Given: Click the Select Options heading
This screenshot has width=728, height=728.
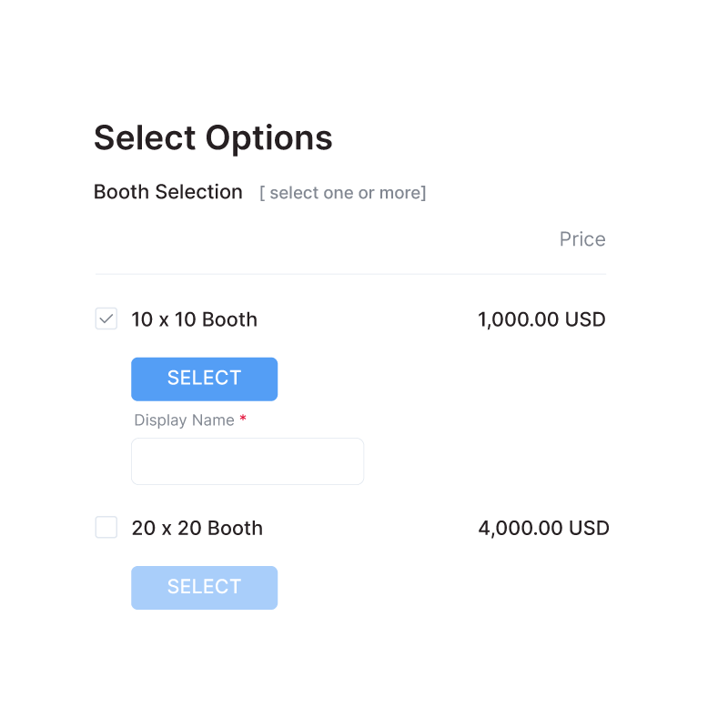Looking at the screenshot, I should pyautogui.click(x=213, y=138).
